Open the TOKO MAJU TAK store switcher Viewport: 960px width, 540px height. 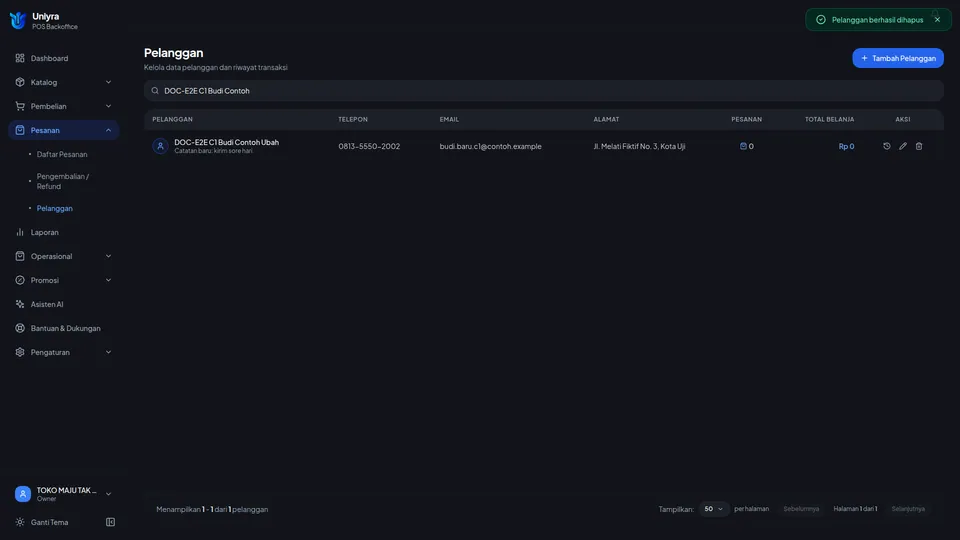click(63, 494)
